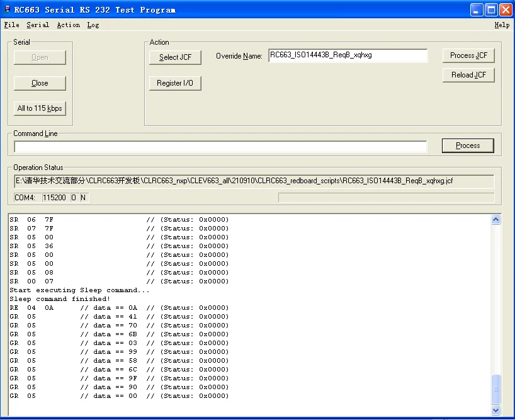Click the 'O' status cell
This screenshot has width=515, height=420.
tap(74, 198)
